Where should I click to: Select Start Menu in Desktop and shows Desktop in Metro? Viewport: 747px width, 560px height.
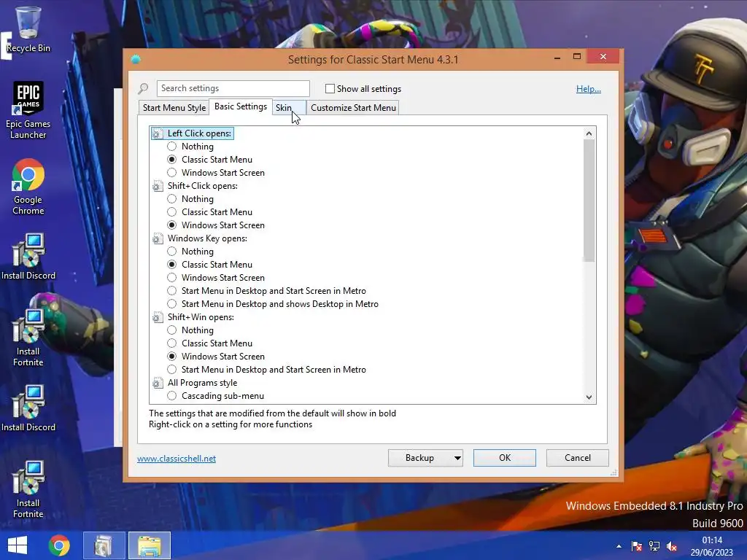[x=172, y=304]
